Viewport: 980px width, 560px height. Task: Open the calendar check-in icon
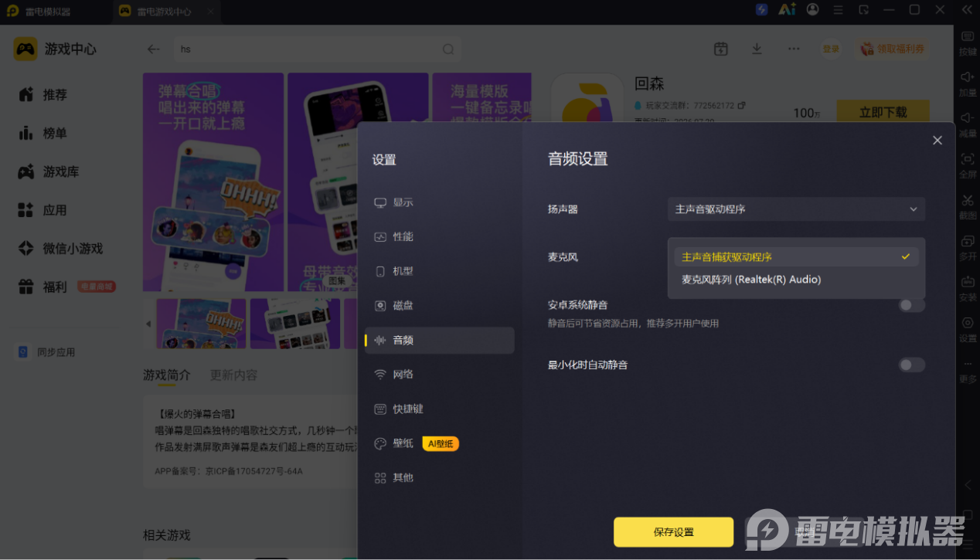pos(720,49)
